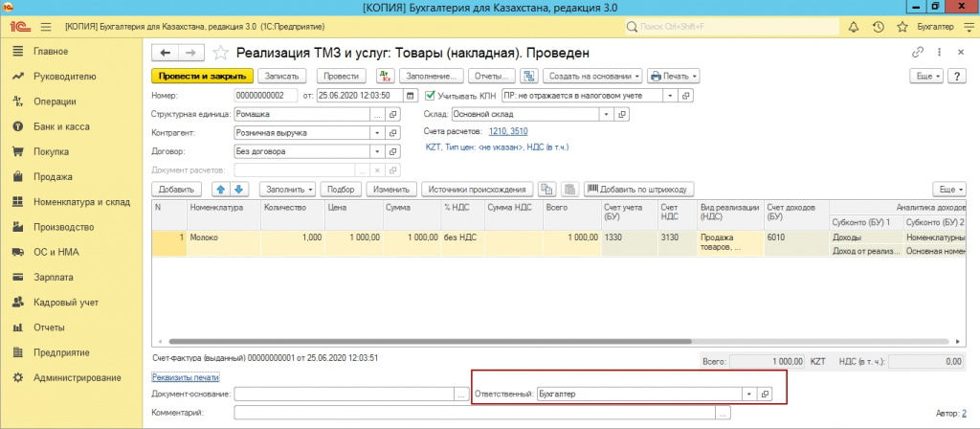Image resolution: width=980 pixels, height=429 pixels.
Task: Open top Еще dropdown
Action: (x=928, y=76)
